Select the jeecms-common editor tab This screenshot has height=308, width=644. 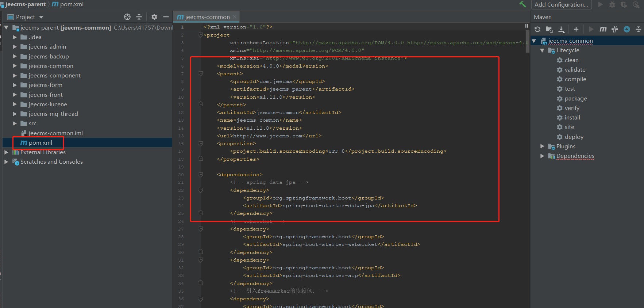pyautogui.click(x=207, y=17)
